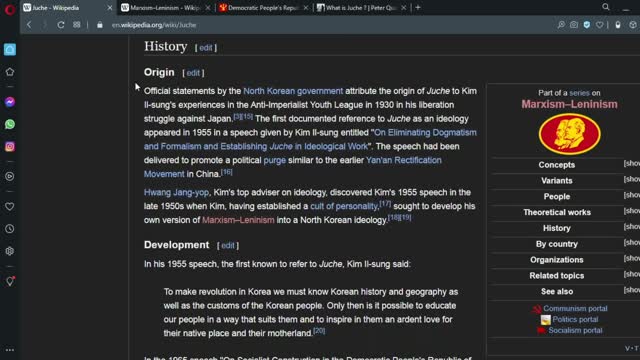Expand the By country section
This screenshot has height=360, width=640.
coord(631,242)
